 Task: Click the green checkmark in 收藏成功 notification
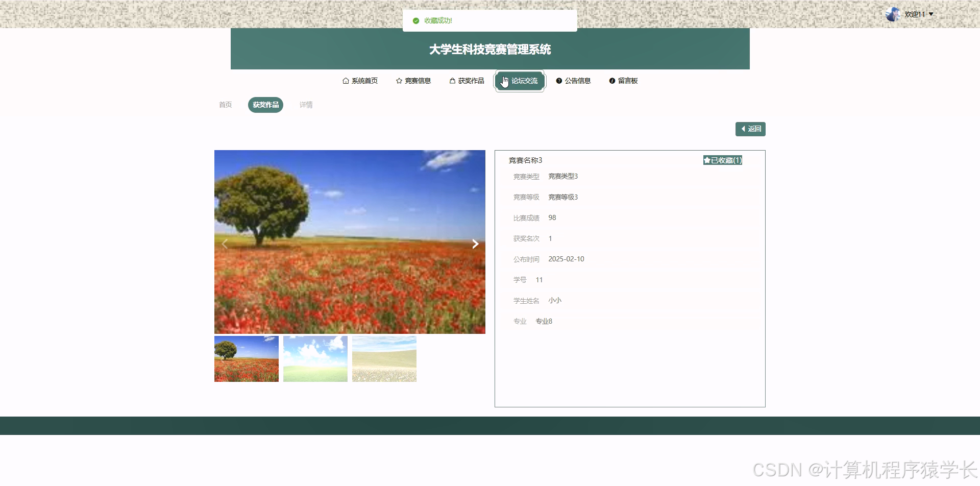point(414,21)
